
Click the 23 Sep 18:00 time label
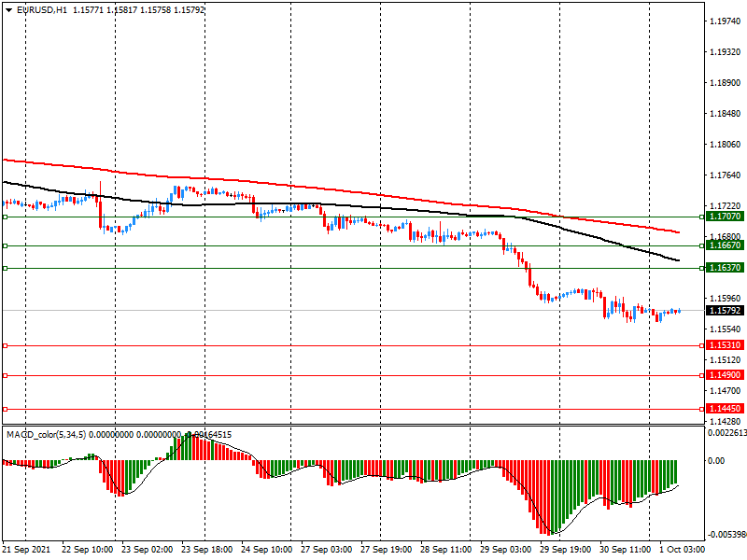pyautogui.click(x=206, y=550)
